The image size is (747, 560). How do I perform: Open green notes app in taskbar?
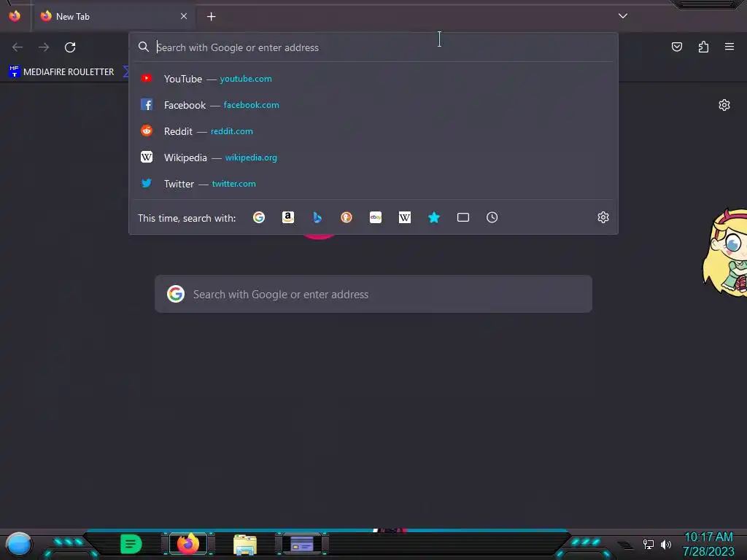[x=131, y=544]
